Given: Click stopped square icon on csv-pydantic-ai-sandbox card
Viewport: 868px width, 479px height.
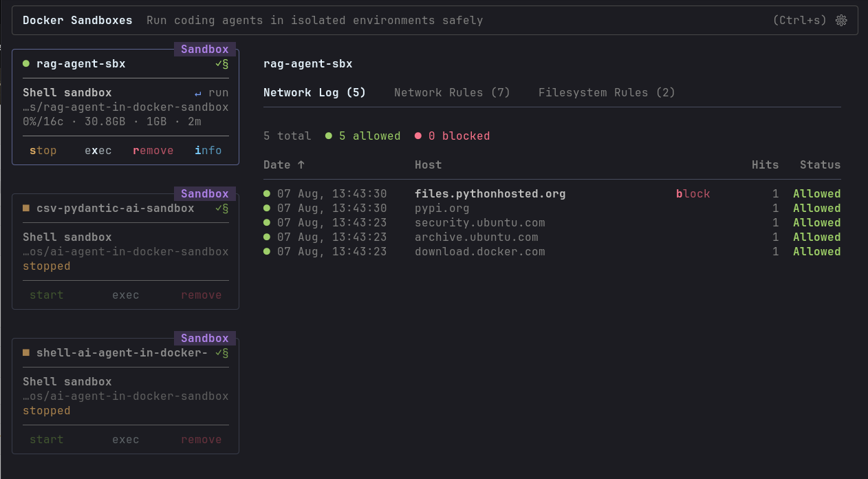Looking at the screenshot, I should point(26,209).
